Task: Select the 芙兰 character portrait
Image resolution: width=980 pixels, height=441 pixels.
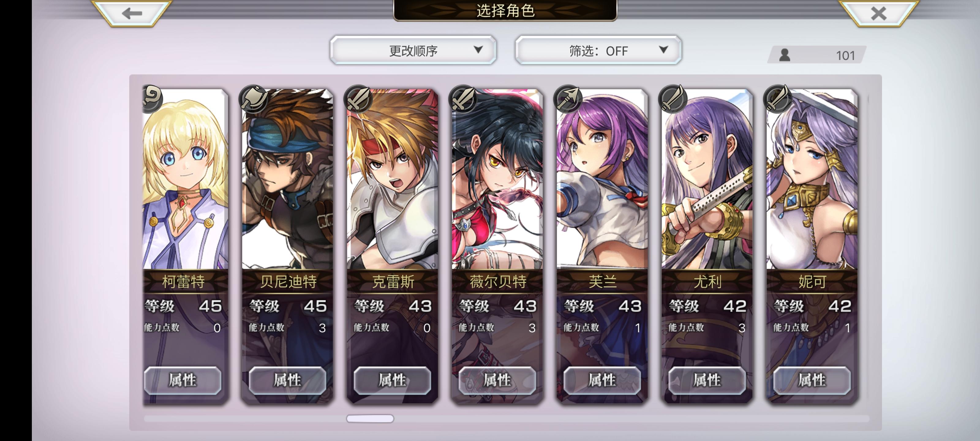Action: click(602, 179)
